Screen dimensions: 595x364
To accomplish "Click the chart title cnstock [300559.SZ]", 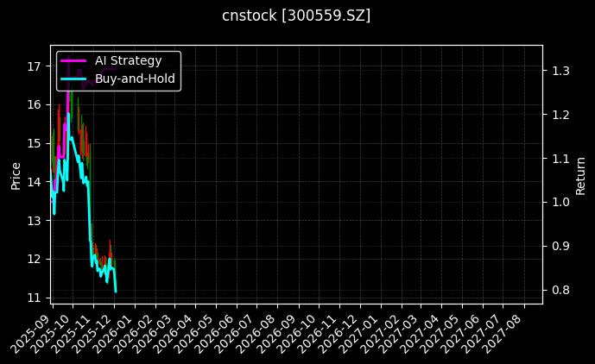I will click(297, 16).
